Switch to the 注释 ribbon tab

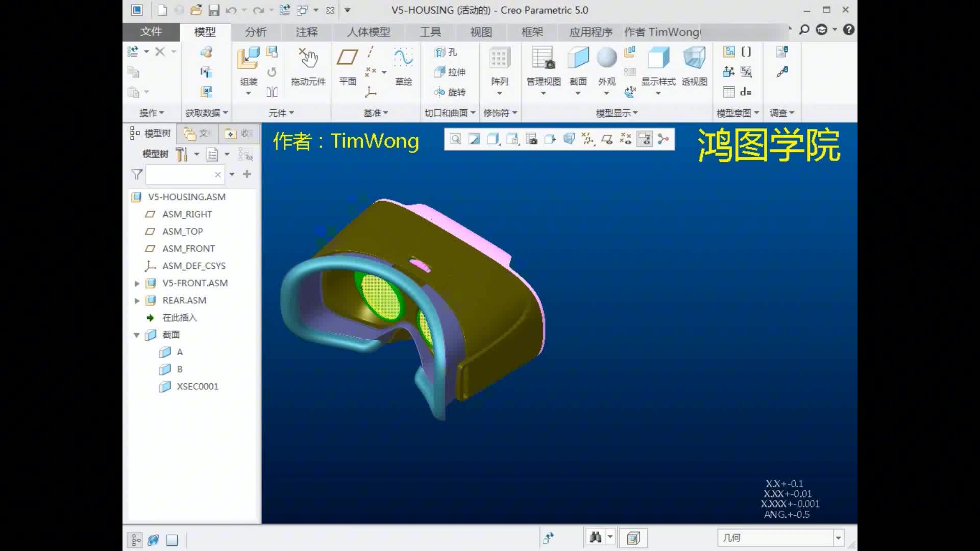(x=307, y=32)
